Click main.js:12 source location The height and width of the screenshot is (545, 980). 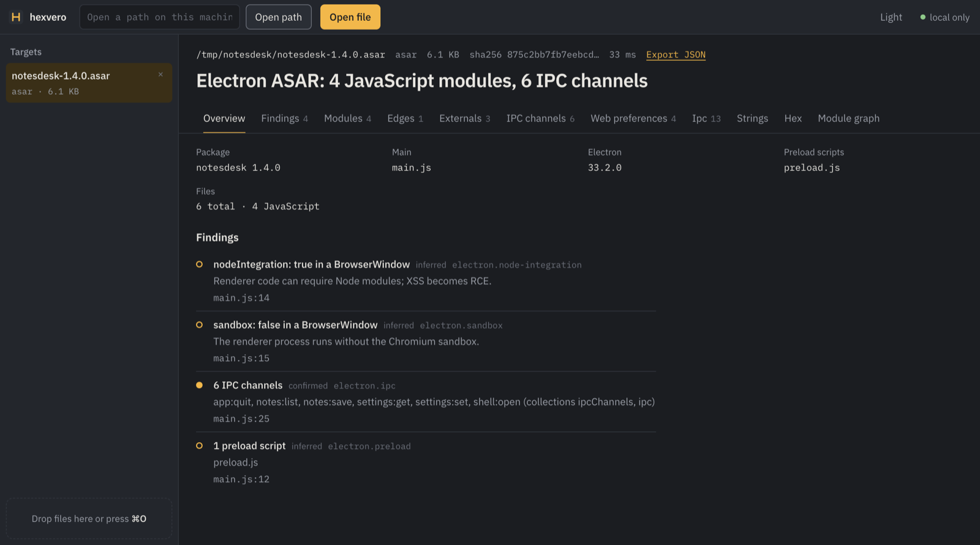tap(241, 479)
